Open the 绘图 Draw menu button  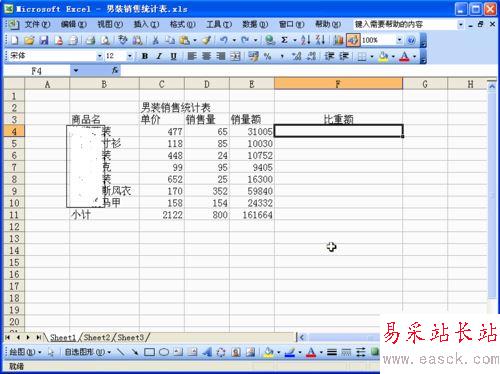(x=26, y=352)
